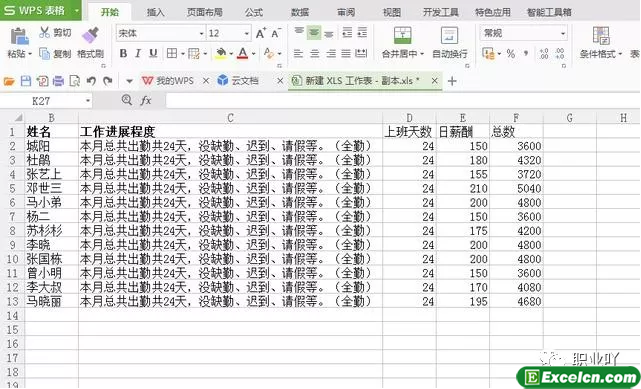Switch to the 数据 ribbon tab
The height and width of the screenshot is (389, 641).
[300, 12]
